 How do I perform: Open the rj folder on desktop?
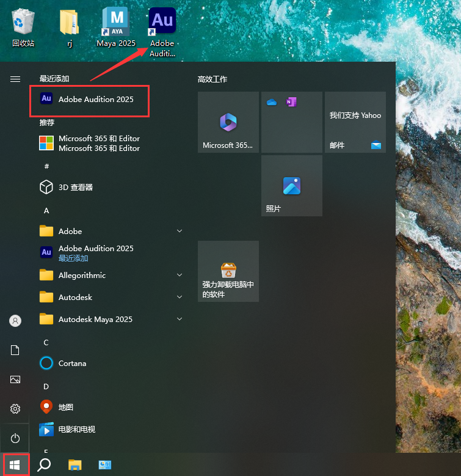[70, 28]
